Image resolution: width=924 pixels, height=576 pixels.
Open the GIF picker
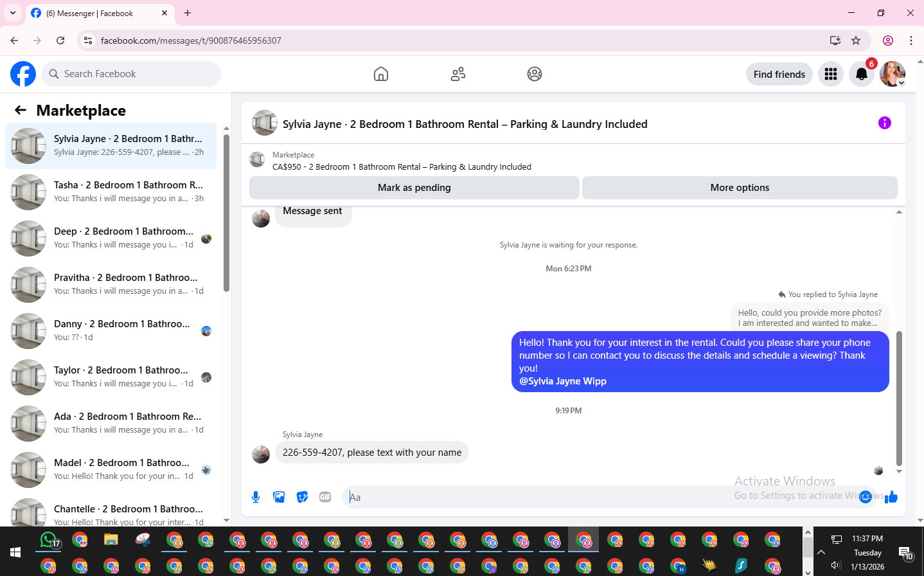[325, 497]
